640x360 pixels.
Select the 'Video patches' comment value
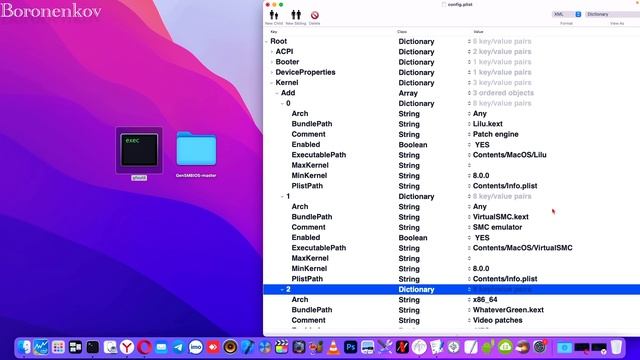[x=498, y=320]
